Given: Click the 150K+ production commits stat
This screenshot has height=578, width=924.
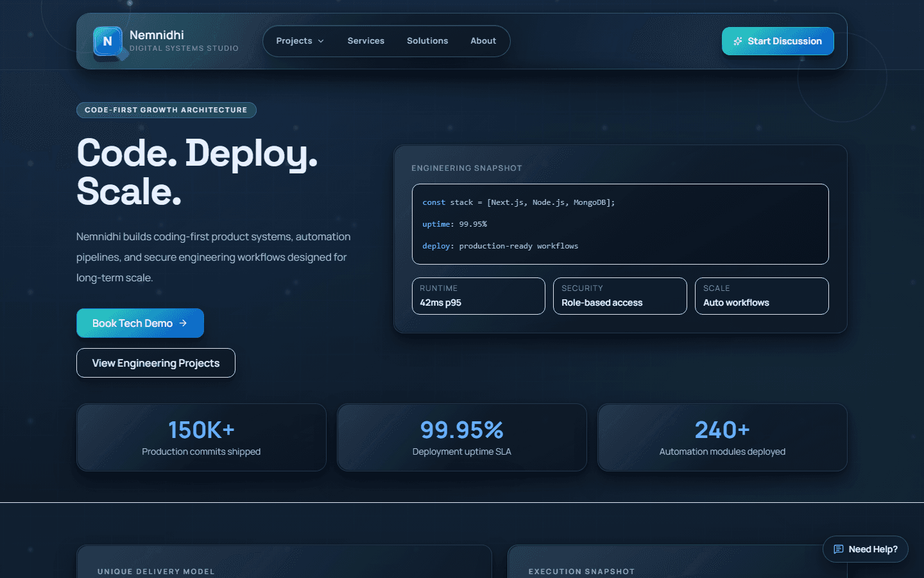Looking at the screenshot, I should click(201, 437).
